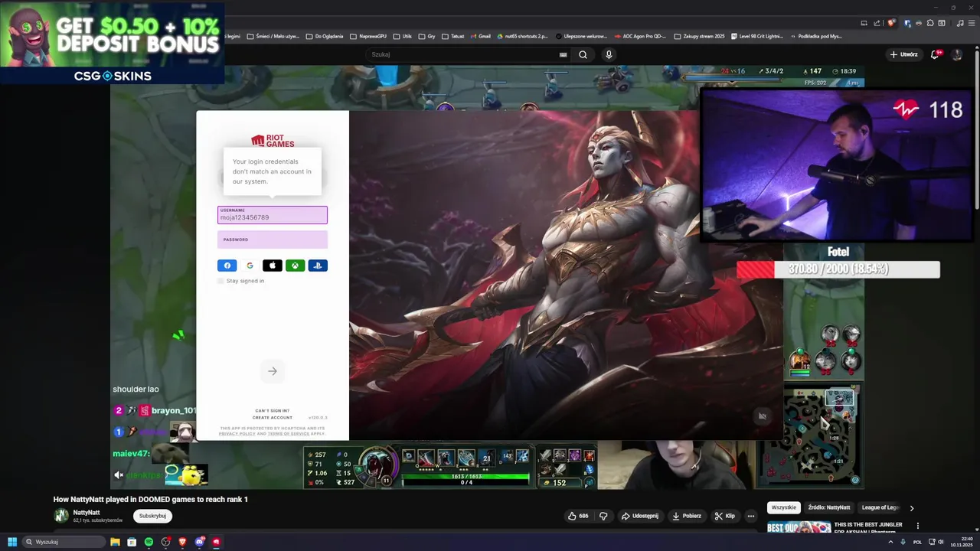Image resolution: width=980 pixels, height=551 pixels.
Task: Click the taskbar clock showing 22:40
Action: (961, 542)
